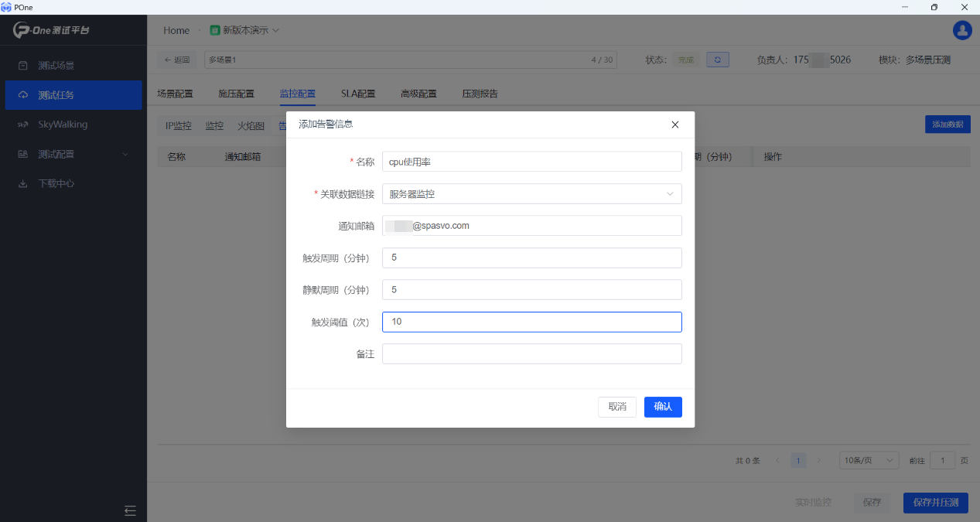Click the 备注 input field
Image resolution: width=980 pixels, height=522 pixels.
click(x=531, y=353)
